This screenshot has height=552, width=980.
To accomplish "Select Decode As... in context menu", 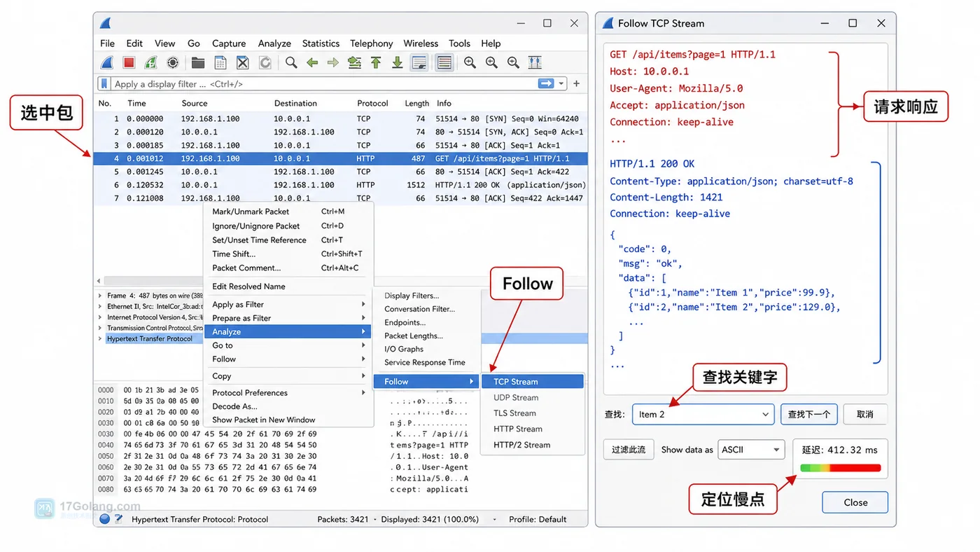I will [288, 406].
